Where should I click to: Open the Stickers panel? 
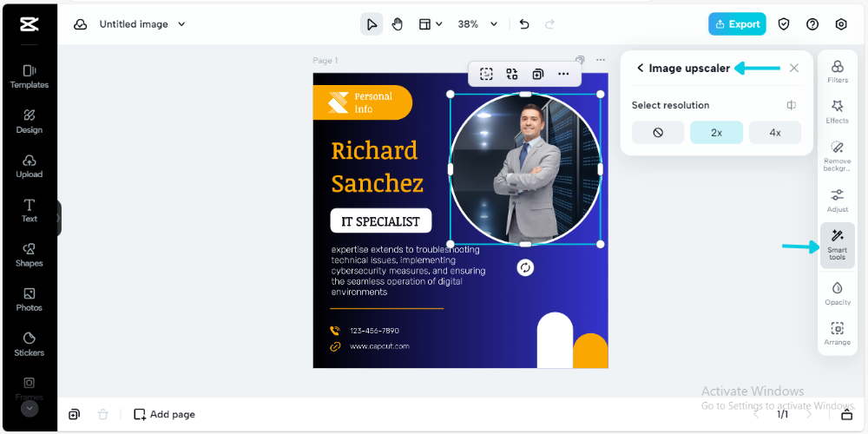coord(29,345)
